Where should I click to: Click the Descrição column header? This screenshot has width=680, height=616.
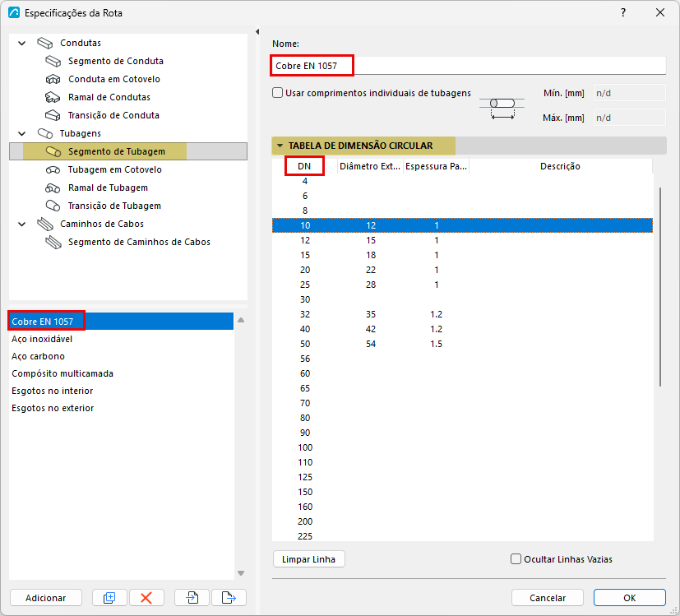[560, 166]
